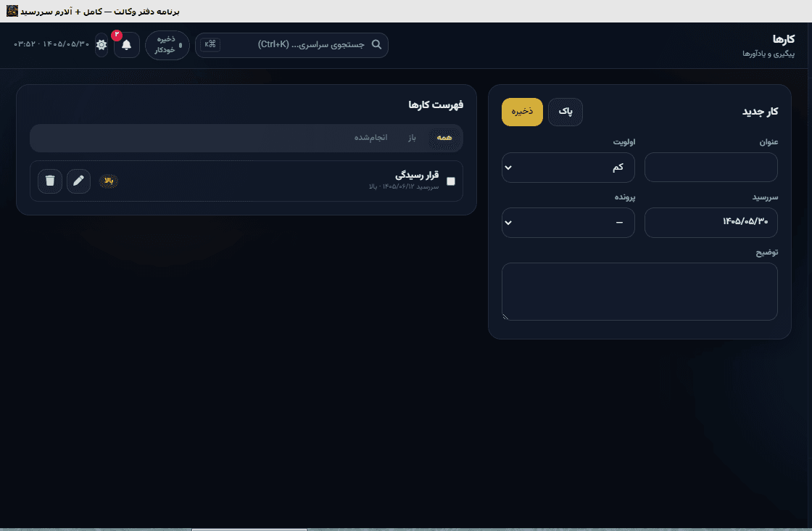Click the کارها page heading

784,39
